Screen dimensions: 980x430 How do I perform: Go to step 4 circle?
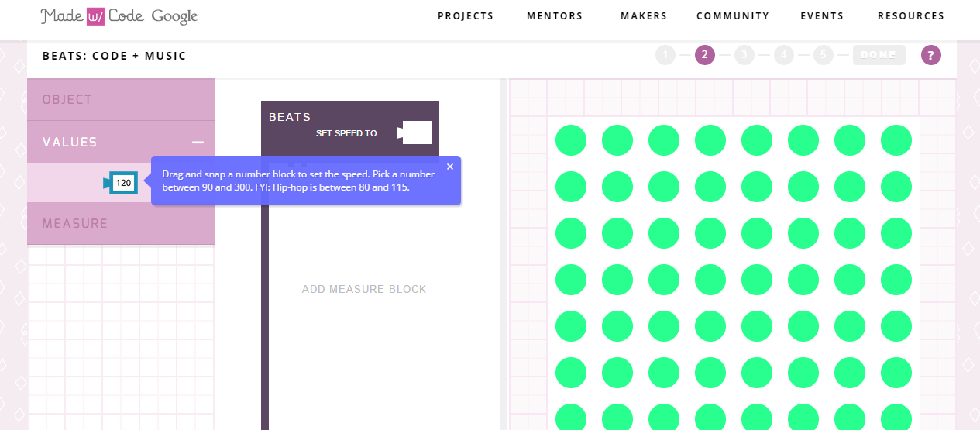click(x=784, y=55)
